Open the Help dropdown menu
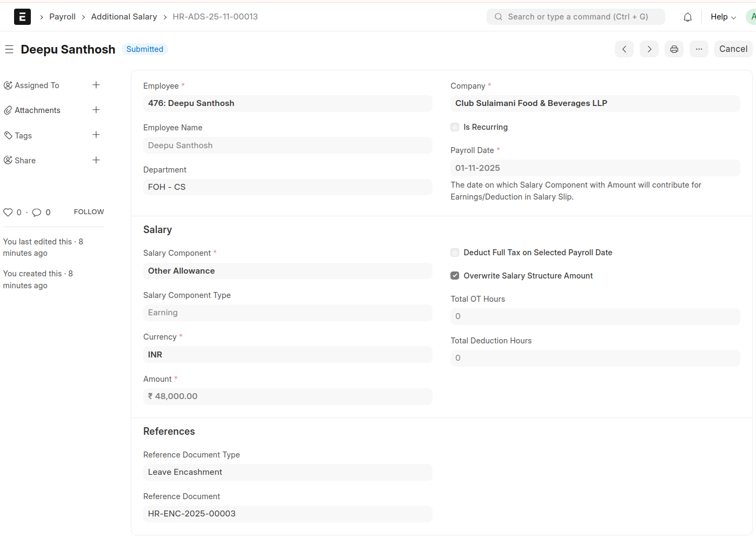 tap(723, 17)
